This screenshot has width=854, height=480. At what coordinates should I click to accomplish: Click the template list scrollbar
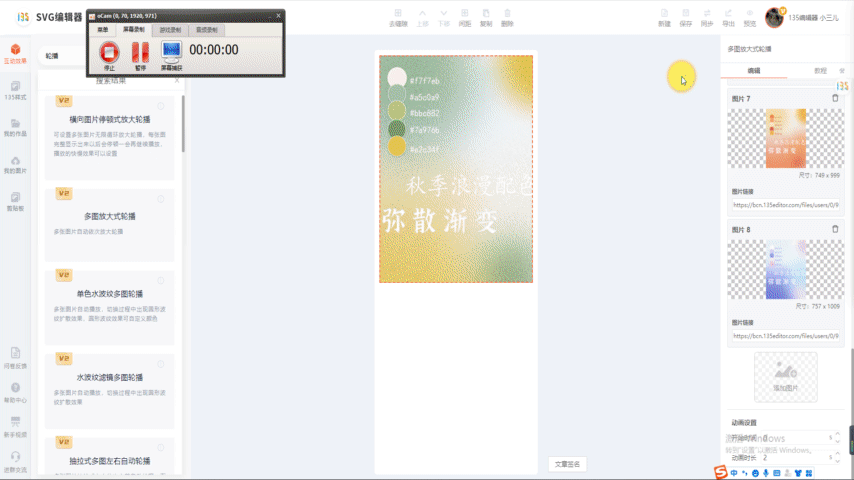tap(183, 124)
